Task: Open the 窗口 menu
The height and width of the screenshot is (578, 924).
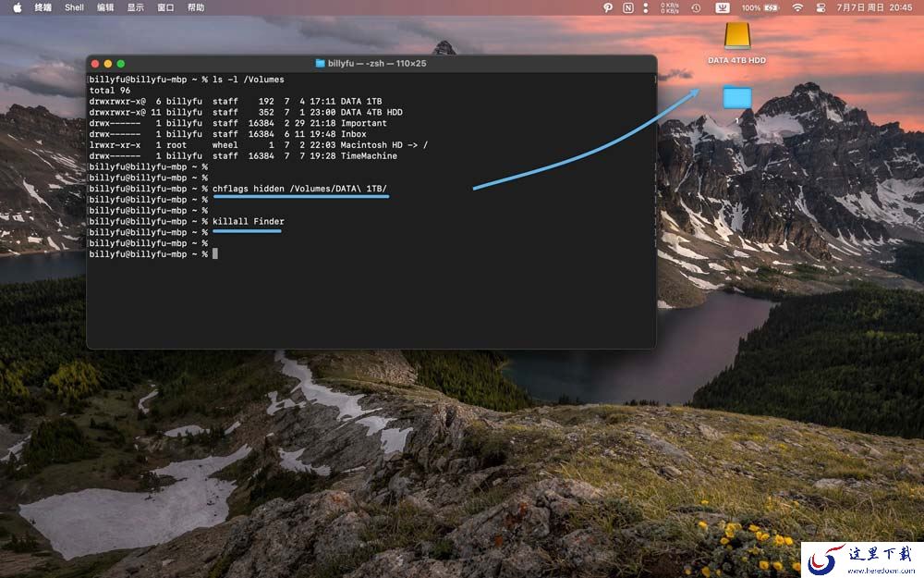Action: [165, 7]
